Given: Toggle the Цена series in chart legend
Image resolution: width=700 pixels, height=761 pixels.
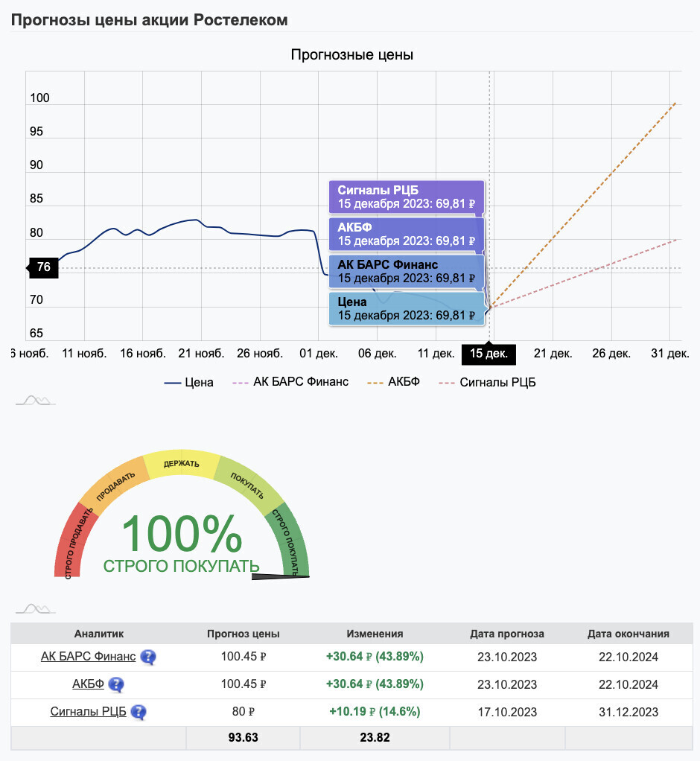Looking at the screenshot, I should pyautogui.click(x=189, y=383).
